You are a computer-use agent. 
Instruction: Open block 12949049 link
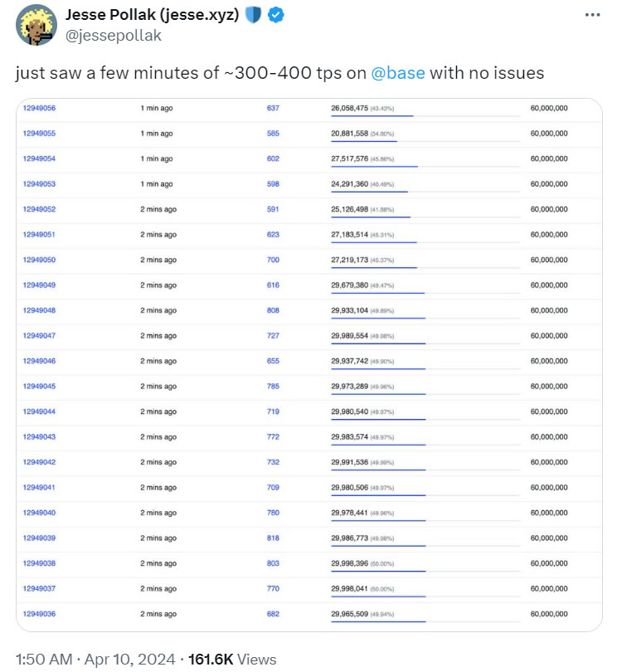(x=39, y=285)
